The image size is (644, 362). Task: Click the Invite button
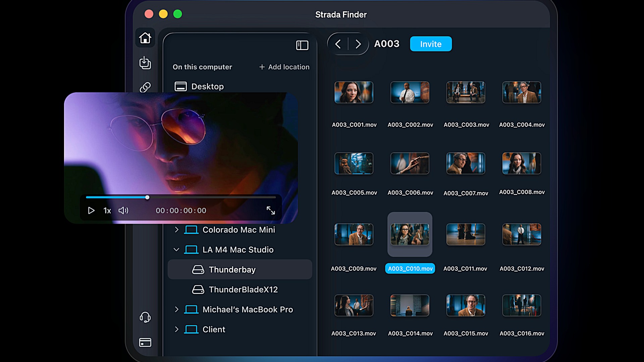coord(431,44)
